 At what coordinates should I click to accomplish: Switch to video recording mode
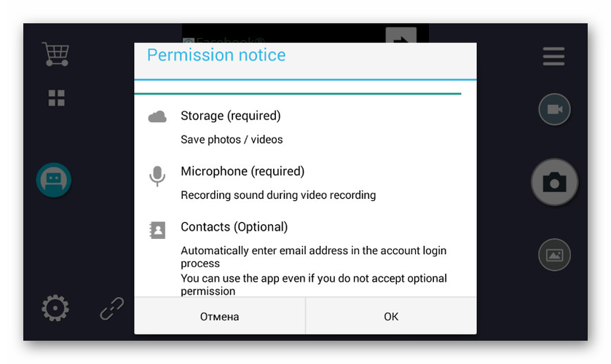tap(554, 109)
